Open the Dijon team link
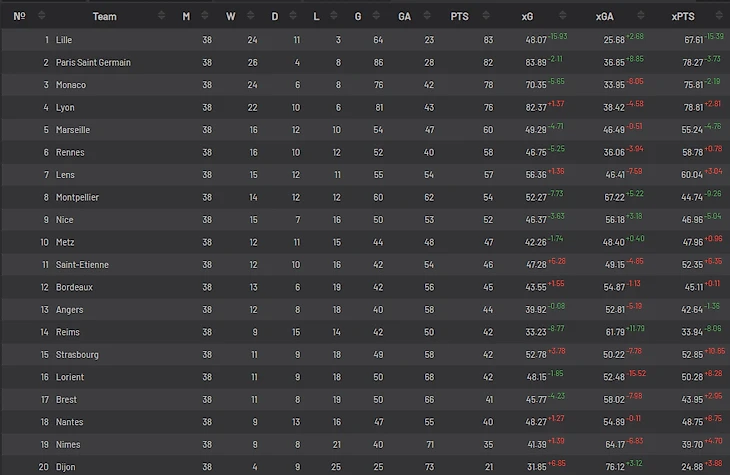Image resolution: width=730 pixels, height=475 pixels. pyautogui.click(x=67, y=467)
